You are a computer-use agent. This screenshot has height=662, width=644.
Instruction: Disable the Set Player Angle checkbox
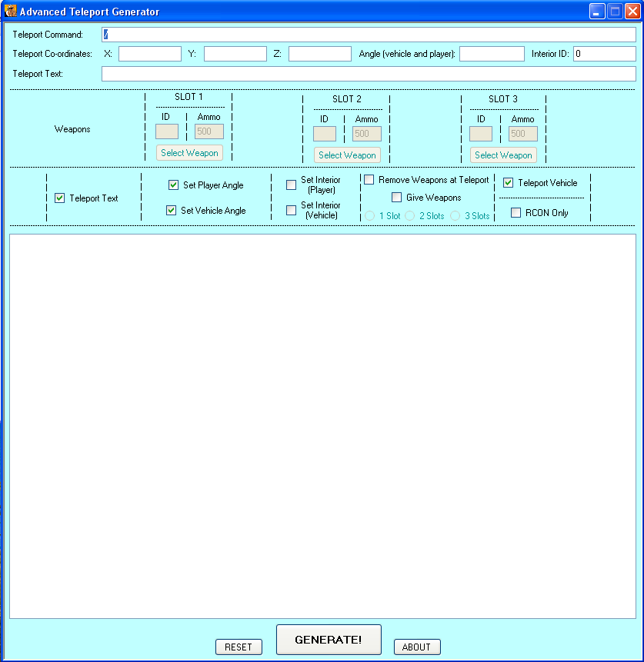coord(173,185)
